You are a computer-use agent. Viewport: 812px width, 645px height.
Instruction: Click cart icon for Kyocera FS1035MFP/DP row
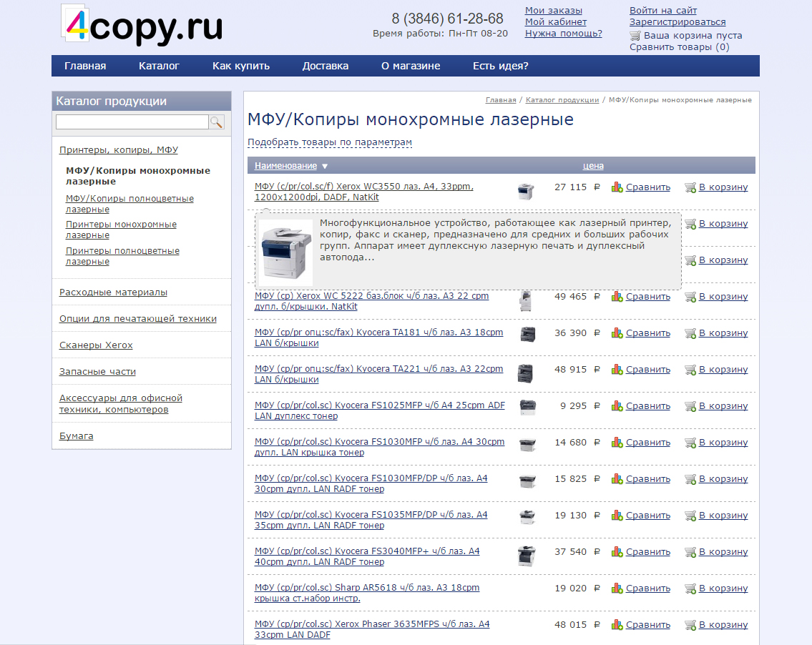coord(690,516)
